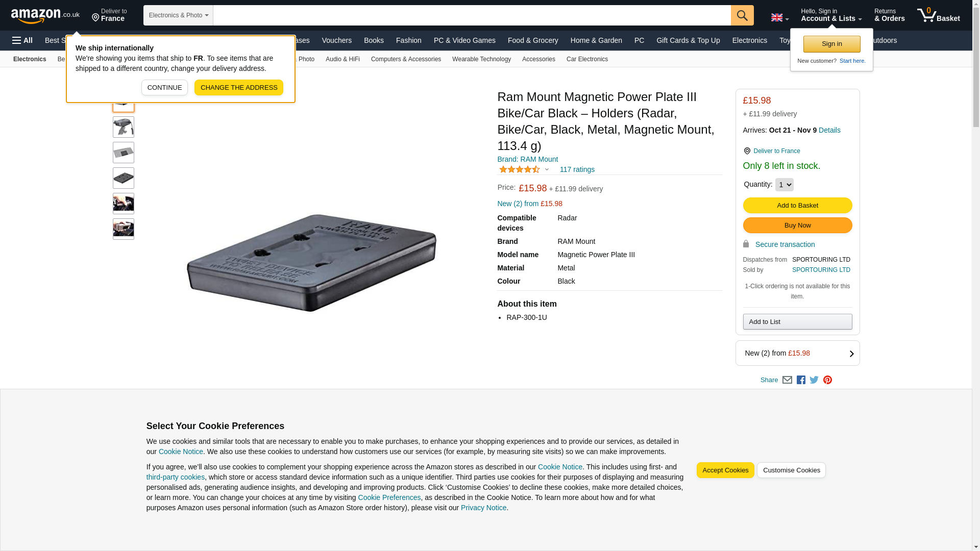Expand the UK flag language selector
This screenshot has width=980, height=551.
(779, 17)
